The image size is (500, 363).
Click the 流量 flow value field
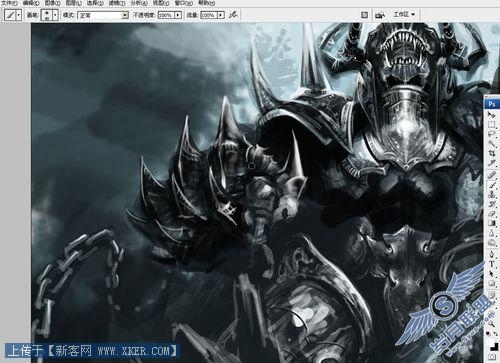209,15
